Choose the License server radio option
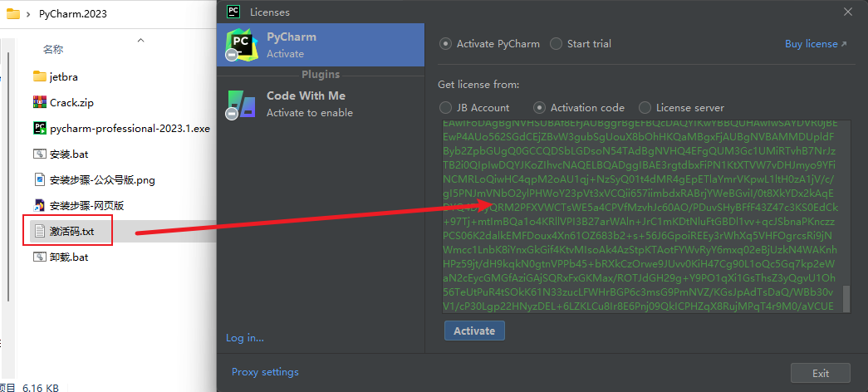The width and height of the screenshot is (868, 392). click(681, 107)
